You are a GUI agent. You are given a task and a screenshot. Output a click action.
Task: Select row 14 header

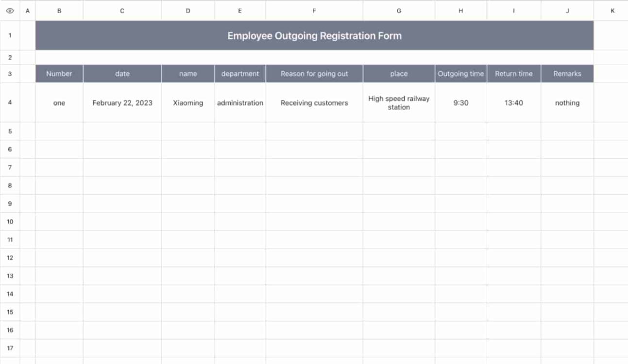[x=10, y=294]
